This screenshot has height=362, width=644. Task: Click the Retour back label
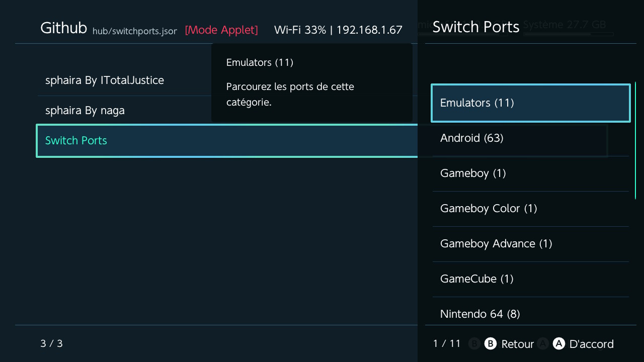pyautogui.click(x=517, y=344)
